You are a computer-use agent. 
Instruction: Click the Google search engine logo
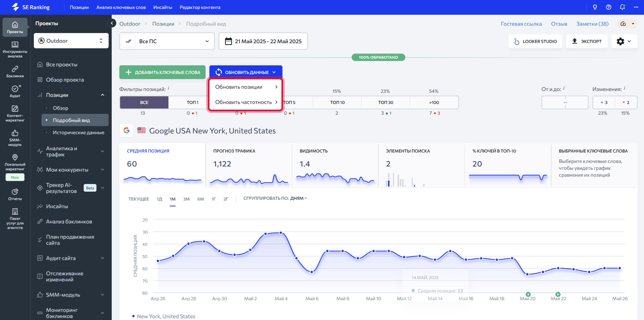click(126, 130)
